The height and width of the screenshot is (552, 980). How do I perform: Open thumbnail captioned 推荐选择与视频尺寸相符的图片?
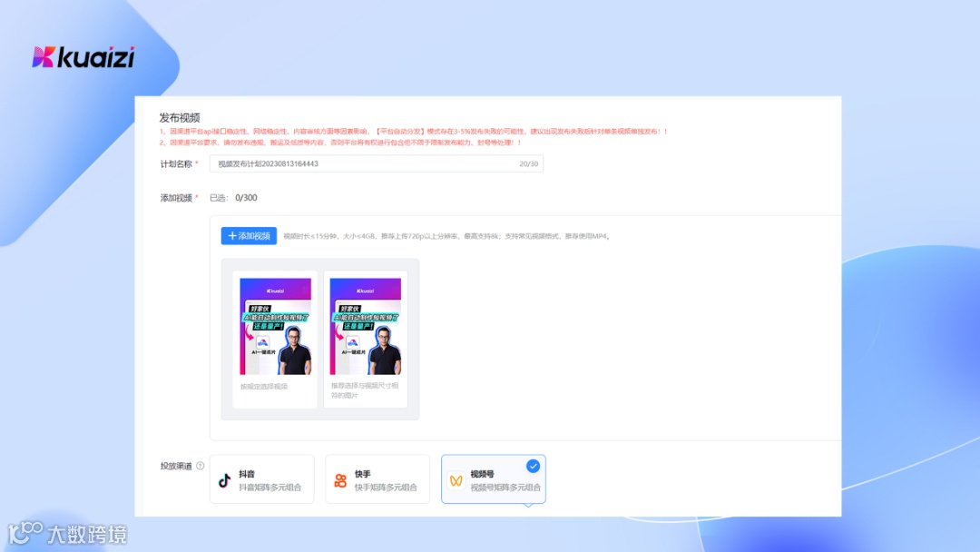click(365, 326)
